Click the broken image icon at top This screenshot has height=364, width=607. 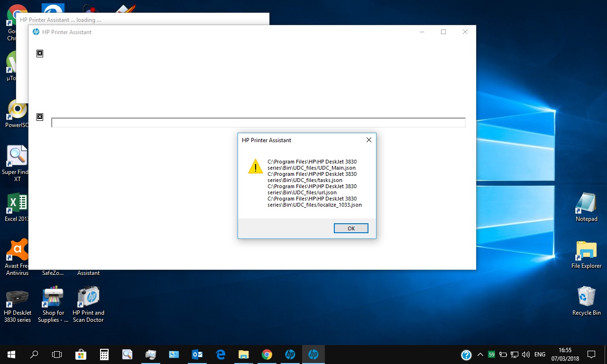pyautogui.click(x=40, y=54)
